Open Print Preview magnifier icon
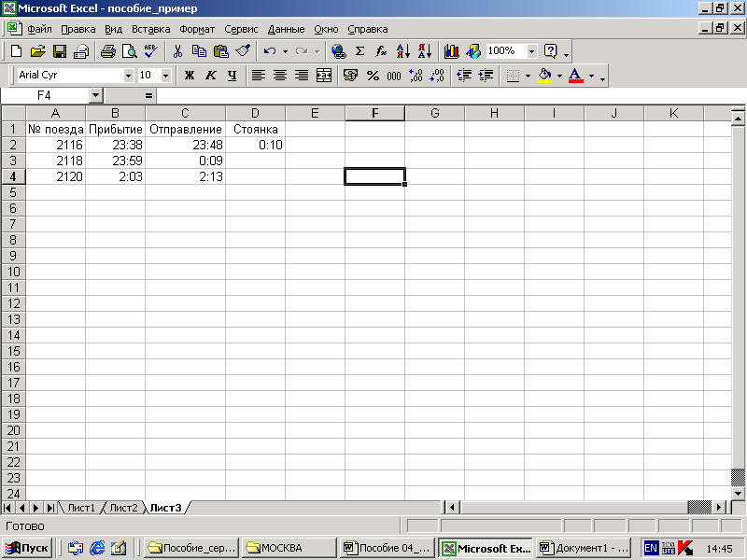Image resolution: width=747 pixels, height=560 pixels. (129, 51)
